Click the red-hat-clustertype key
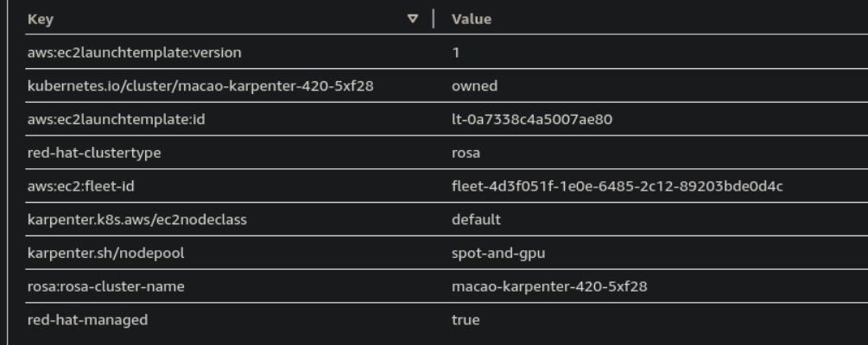Screen dimensions: 868x345 [x=94, y=153]
